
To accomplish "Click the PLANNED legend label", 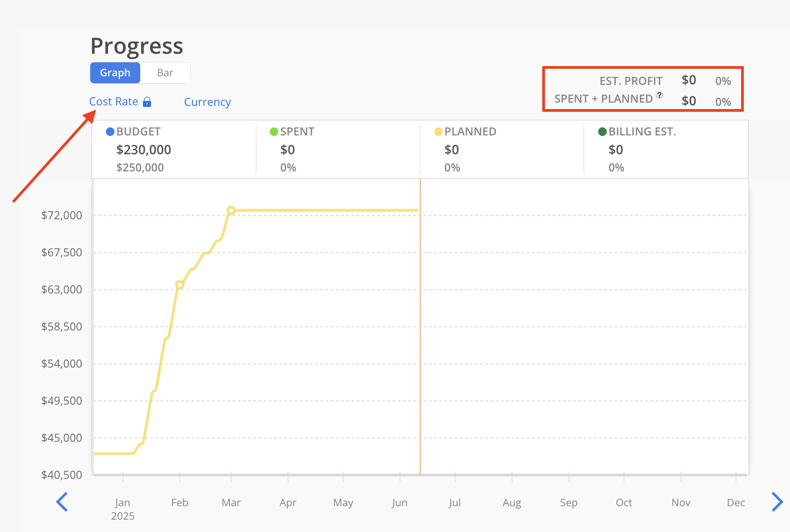I will click(470, 132).
